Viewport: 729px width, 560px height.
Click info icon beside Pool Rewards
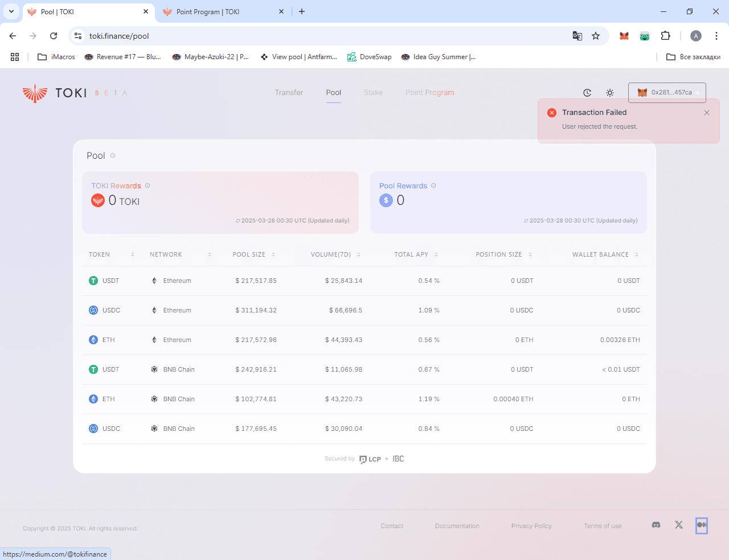tap(433, 186)
